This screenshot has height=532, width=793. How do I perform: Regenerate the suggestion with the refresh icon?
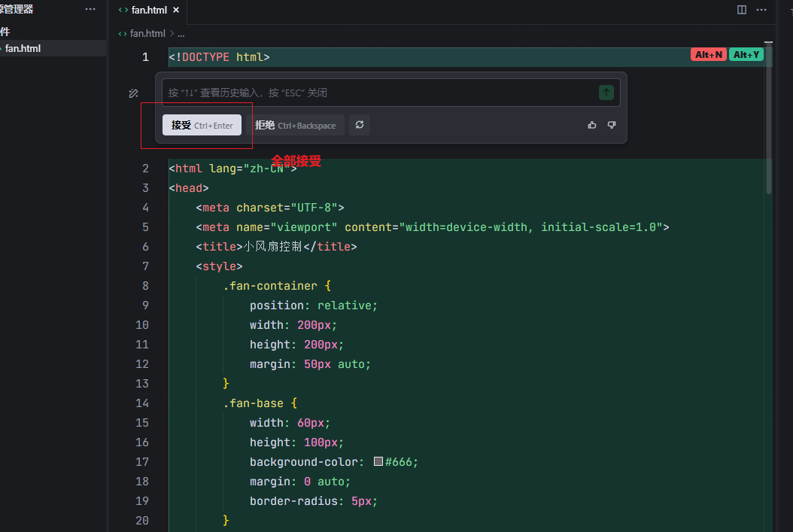pyautogui.click(x=360, y=125)
